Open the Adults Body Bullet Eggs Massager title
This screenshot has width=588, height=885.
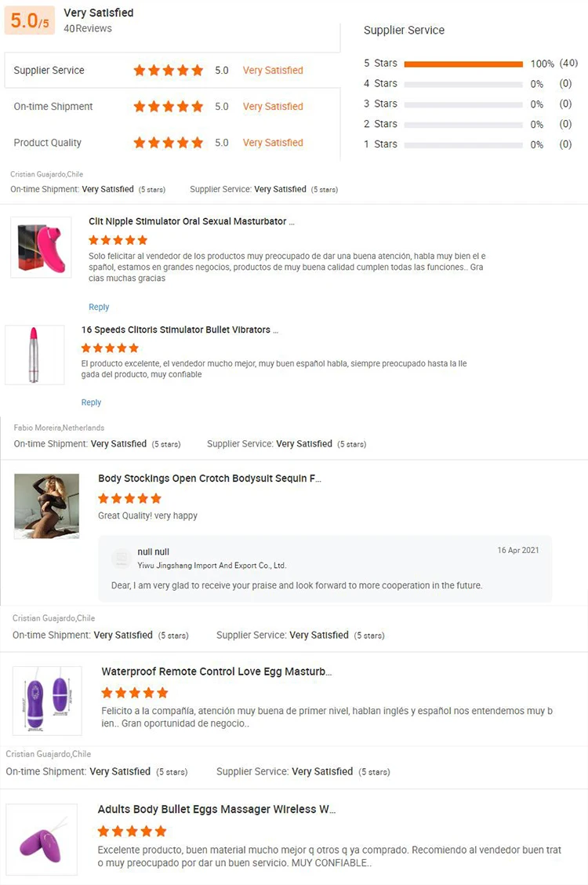tap(216, 810)
